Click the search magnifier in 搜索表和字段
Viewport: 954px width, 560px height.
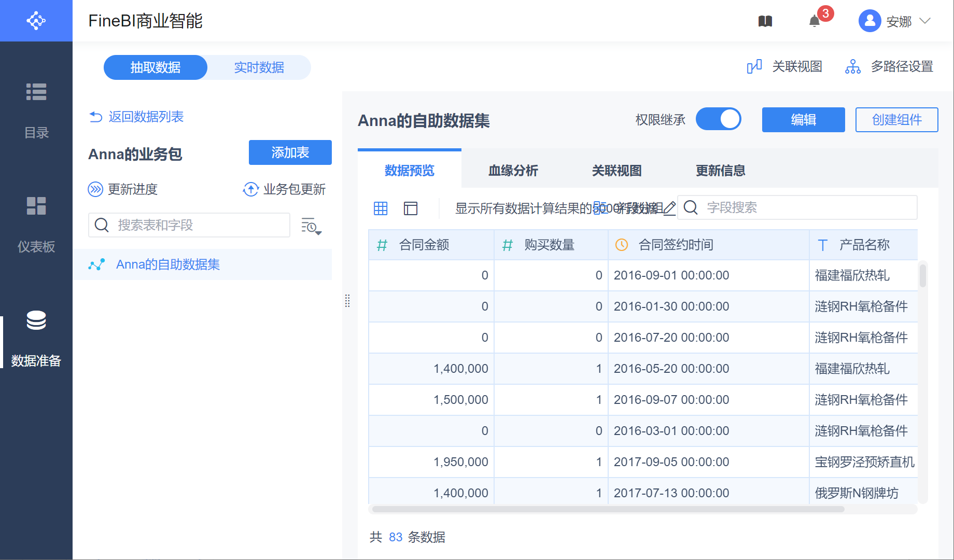pos(102,225)
